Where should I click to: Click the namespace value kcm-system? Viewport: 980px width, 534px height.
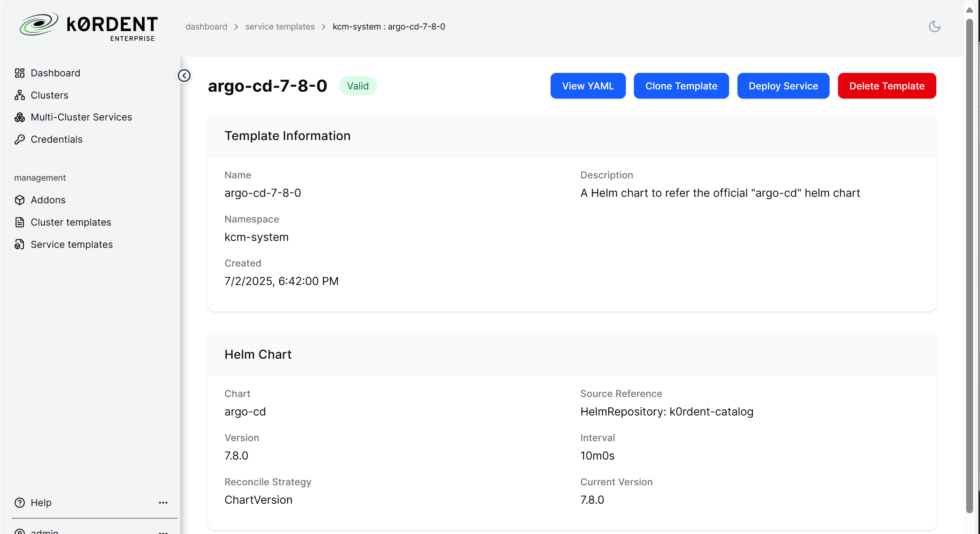pos(256,237)
